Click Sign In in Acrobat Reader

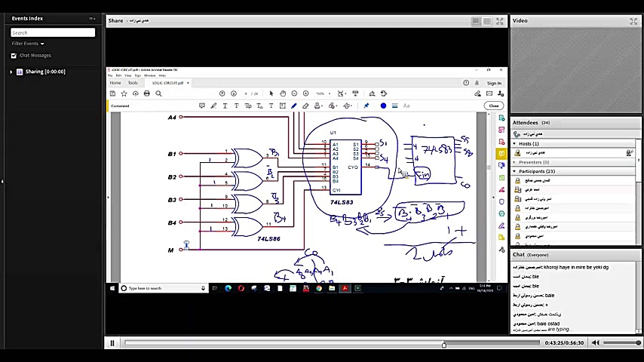click(494, 84)
